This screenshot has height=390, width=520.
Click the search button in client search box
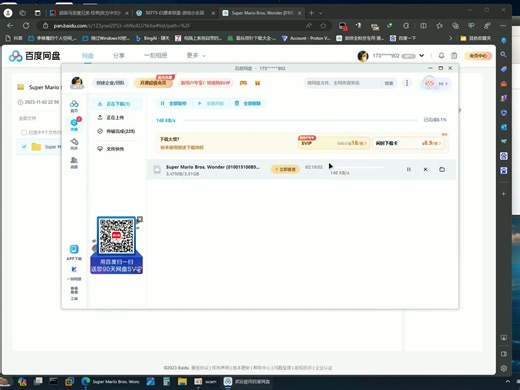pos(389,83)
